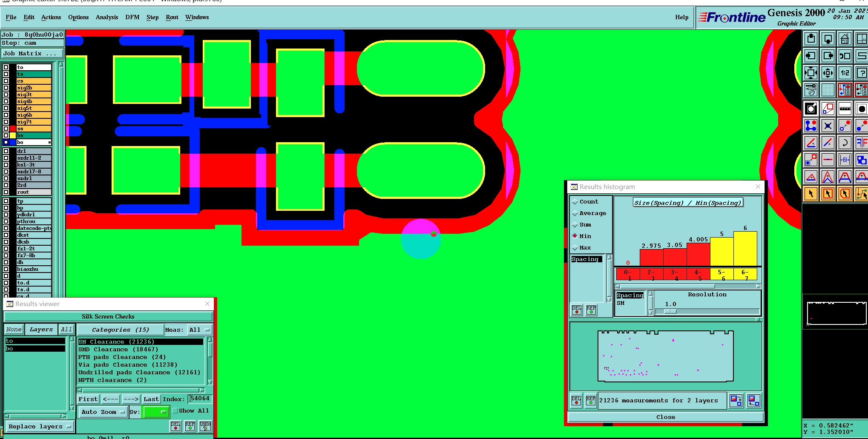Image resolution: width=868 pixels, height=439 pixels.
Task: Select the polygon-select pointer tool
Action: tap(845, 194)
